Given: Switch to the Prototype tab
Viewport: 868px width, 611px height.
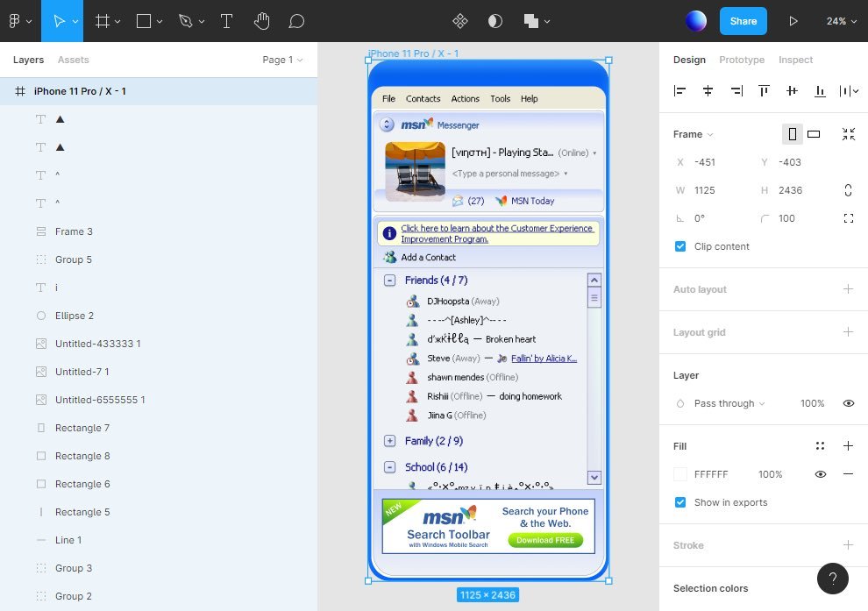Looking at the screenshot, I should tap(742, 60).
